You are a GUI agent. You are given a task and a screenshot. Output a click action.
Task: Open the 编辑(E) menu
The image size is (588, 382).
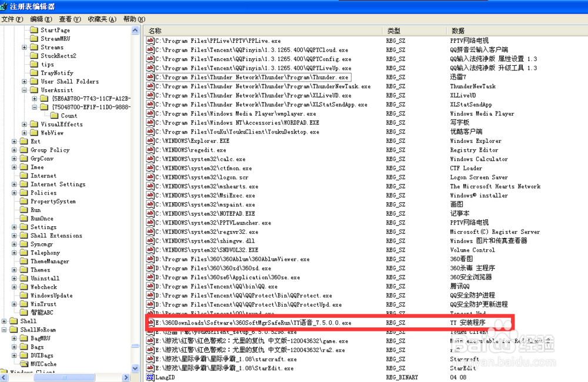click(41, 19)
